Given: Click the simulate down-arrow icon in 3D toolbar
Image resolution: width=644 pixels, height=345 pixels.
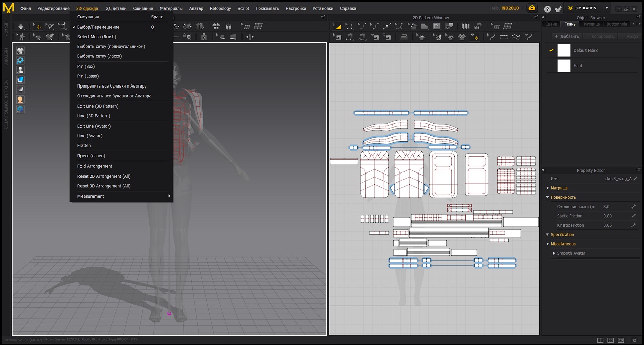Looking at the screenshot, I should point(21,26).
